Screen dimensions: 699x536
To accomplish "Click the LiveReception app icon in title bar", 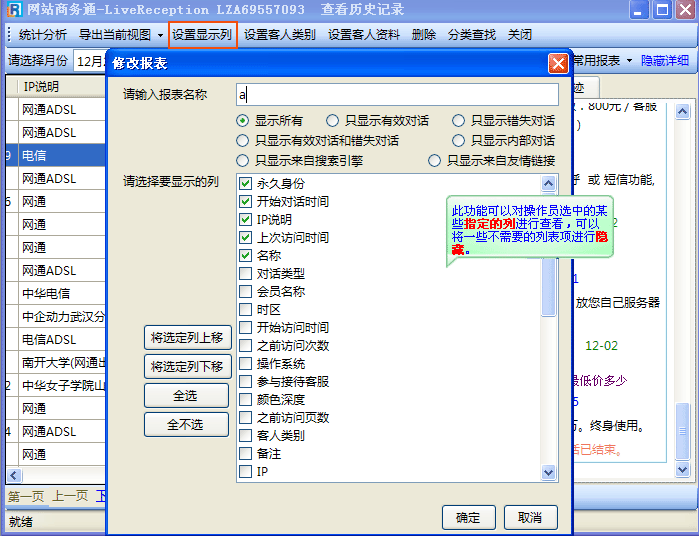I will point(12,11).
